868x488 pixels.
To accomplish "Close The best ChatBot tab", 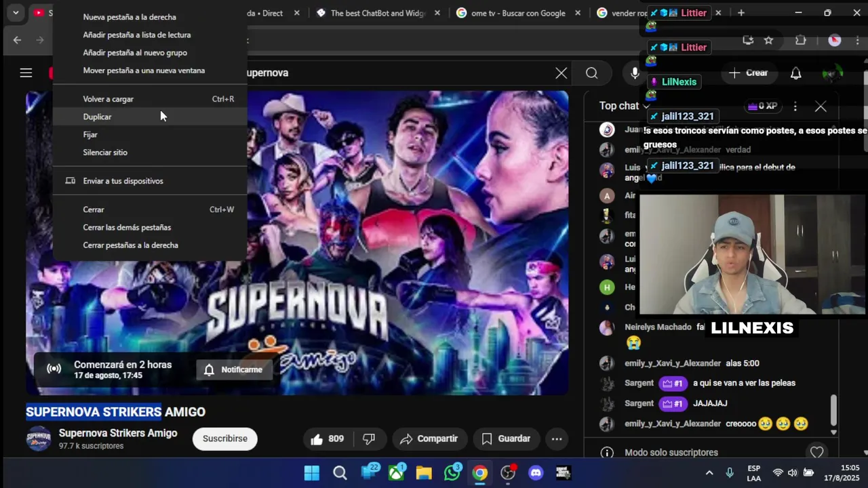I will tap(437, 13).
